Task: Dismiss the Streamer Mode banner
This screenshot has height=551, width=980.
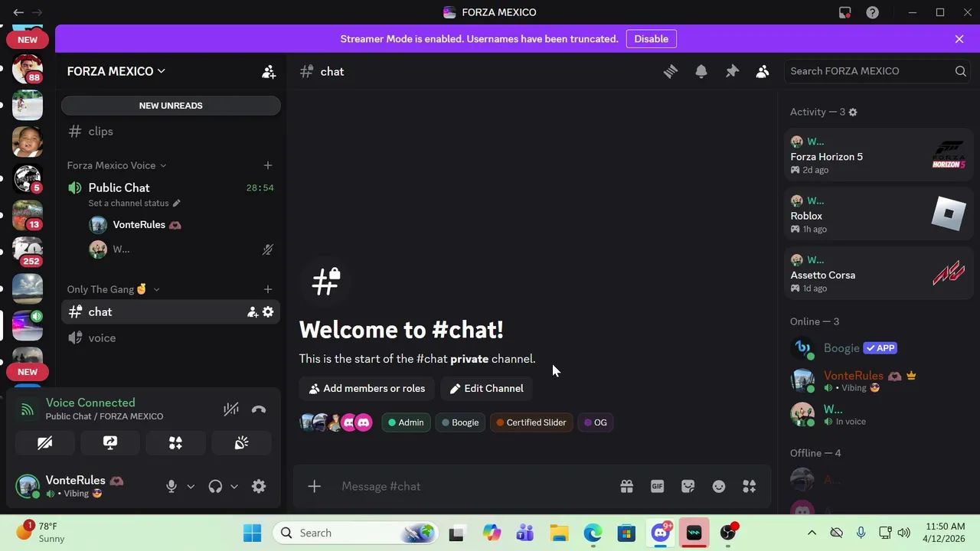Action: click(x=959, y=39)
